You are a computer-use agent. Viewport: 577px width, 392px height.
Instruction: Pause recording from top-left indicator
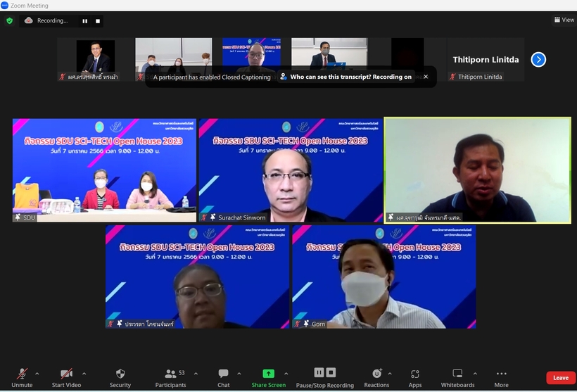click(x=85, y=21)
